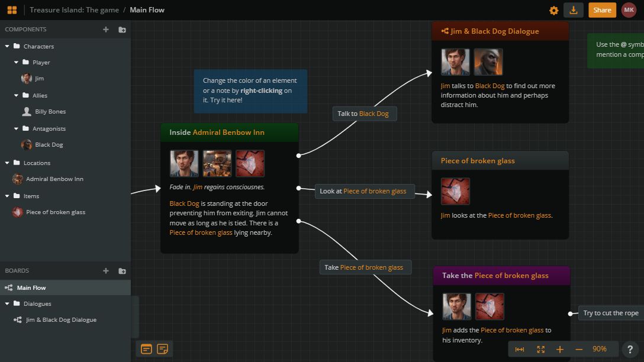This screenshot has width=644, height=362.
Task: Click the fit-all-content icon in the zoom bar
Action: 540,349
